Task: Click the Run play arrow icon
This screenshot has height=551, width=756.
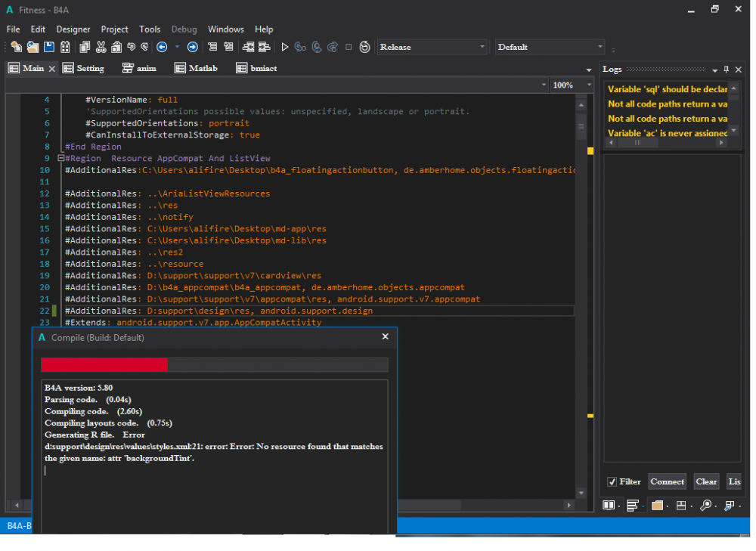Action: [x=285, y=47]
